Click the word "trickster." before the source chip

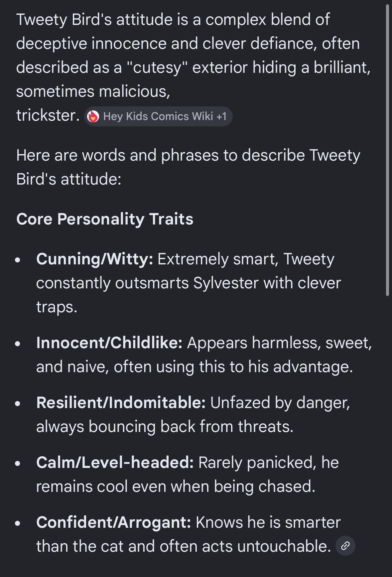[x=48, y=115]
